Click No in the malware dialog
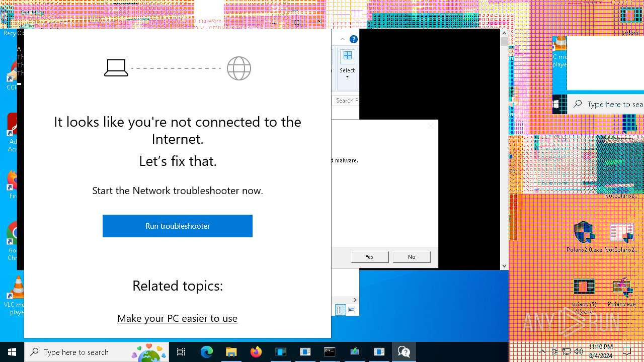The width and height of the screenshot is (644, 362). [412, 257]
